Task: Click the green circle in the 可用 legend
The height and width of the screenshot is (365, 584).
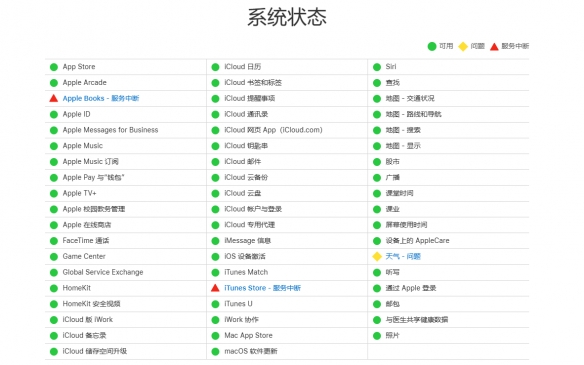Action: point(432,47)
